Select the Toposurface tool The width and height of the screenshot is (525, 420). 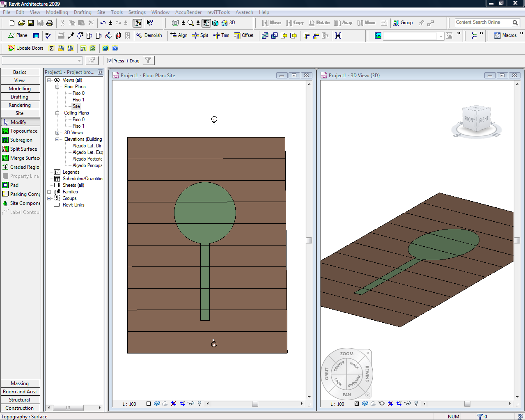click(x=23, y=131)
